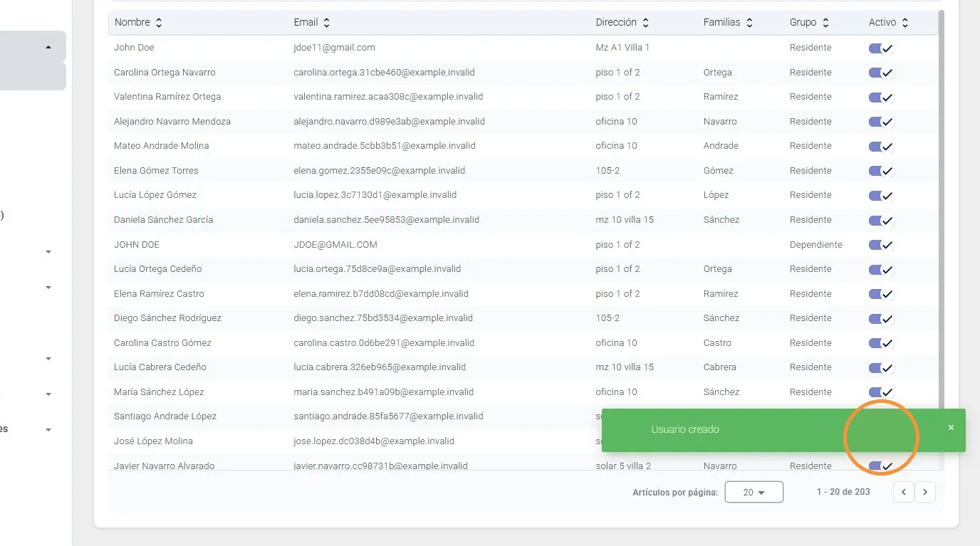Sort by Activo column arrows
Screen dimensions: 980x546
click(905, 23)
